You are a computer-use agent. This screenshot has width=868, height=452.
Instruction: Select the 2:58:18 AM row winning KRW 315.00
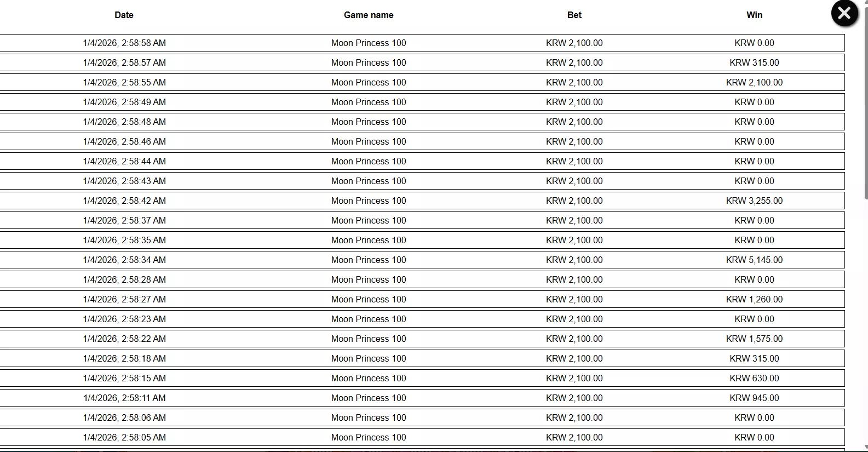point(422,358)
